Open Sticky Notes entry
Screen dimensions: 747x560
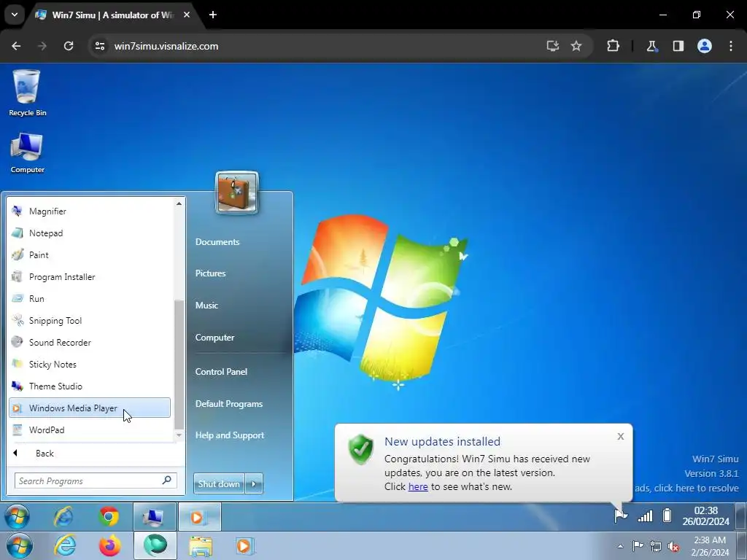click(90, 365)
